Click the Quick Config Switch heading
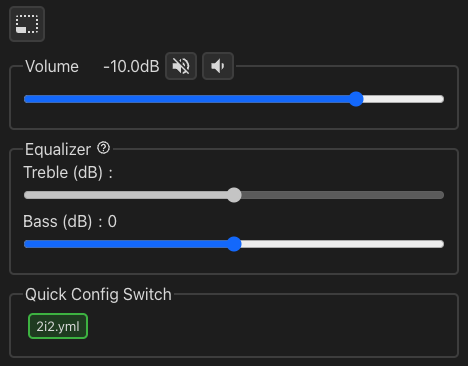468x366 pixels. tap(98, 295)
